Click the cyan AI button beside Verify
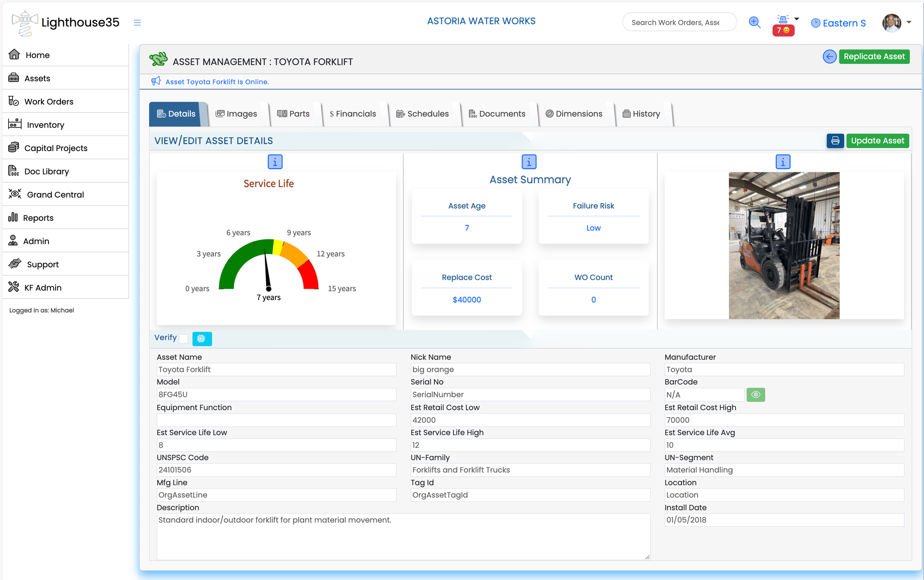924x580 pixels. [x=202, y=338]
